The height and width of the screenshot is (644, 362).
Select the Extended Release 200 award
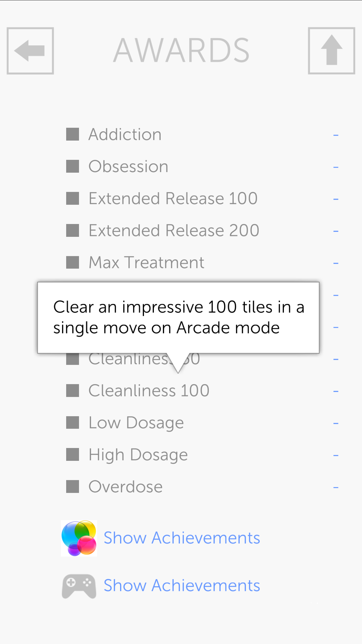174,231
